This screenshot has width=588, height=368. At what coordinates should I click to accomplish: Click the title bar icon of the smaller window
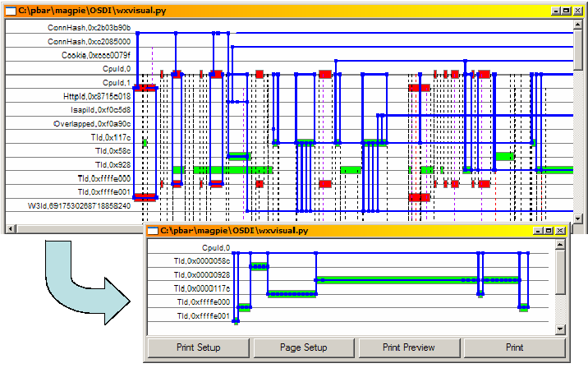[153, 232]
